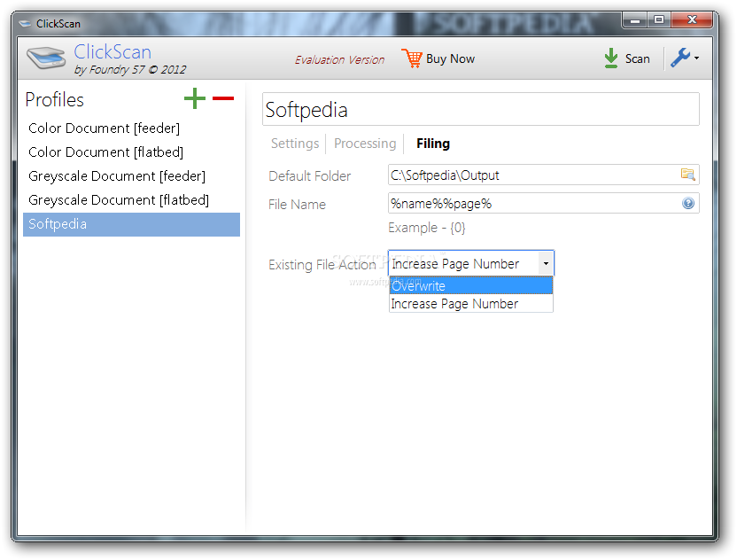Select Greyscale Document [feeder] profile
The image size is (737, 560).
pos(132,176)
